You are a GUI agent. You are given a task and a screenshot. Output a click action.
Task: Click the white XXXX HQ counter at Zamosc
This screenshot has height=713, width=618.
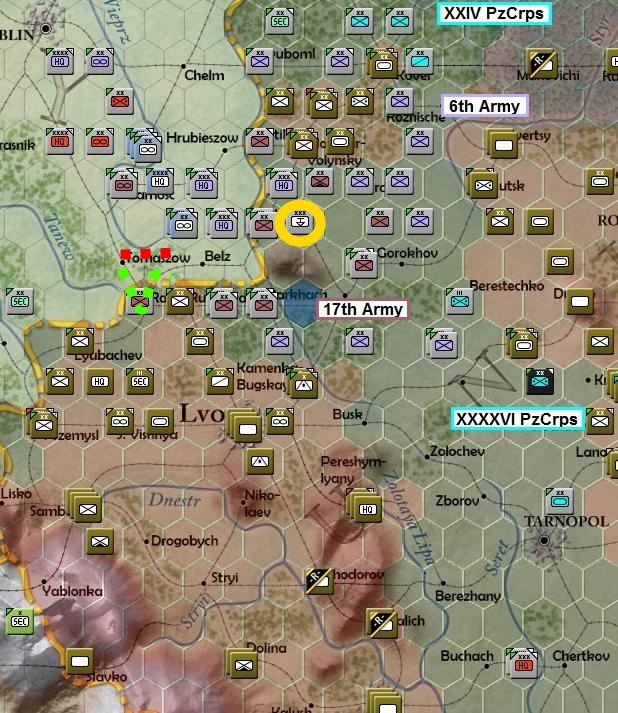pyautogui.click(x=159, y=181)
